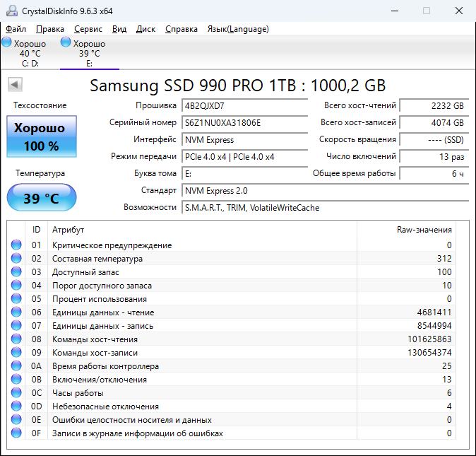Click the Raw-значения column header
The width and height of the screenshot is (476, 456).
(424, 230)
